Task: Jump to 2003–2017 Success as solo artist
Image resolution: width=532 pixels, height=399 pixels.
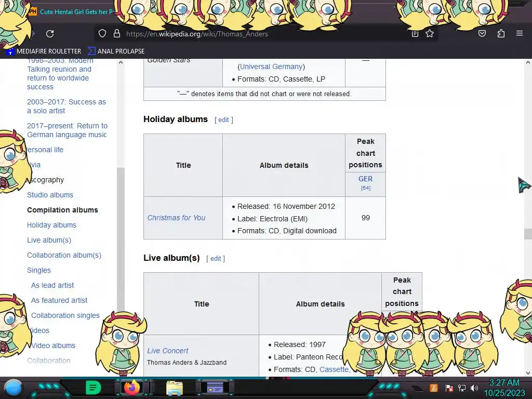Action: (x=66, y=106)
